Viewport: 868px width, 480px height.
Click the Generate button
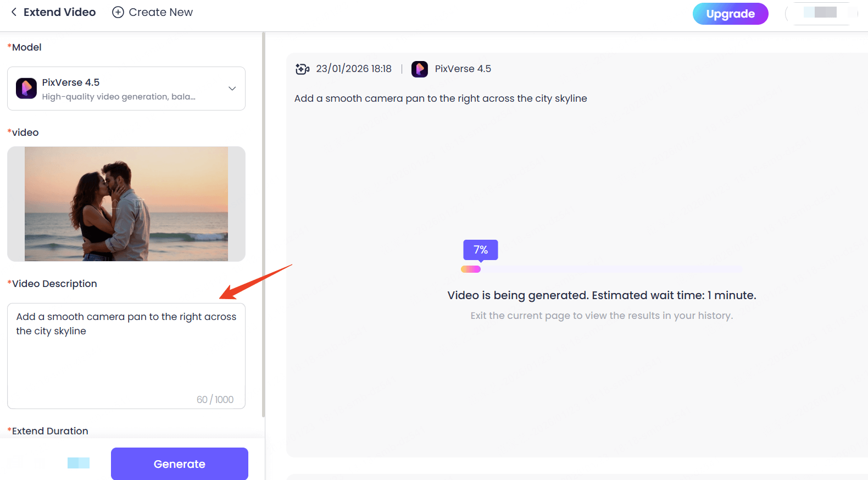(180, 464)
